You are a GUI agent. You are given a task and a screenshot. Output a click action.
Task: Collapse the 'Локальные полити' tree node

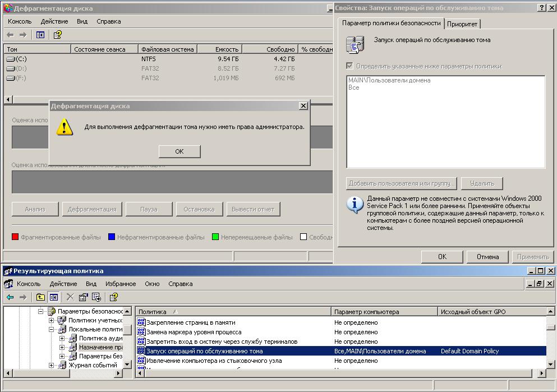[52, 329]
